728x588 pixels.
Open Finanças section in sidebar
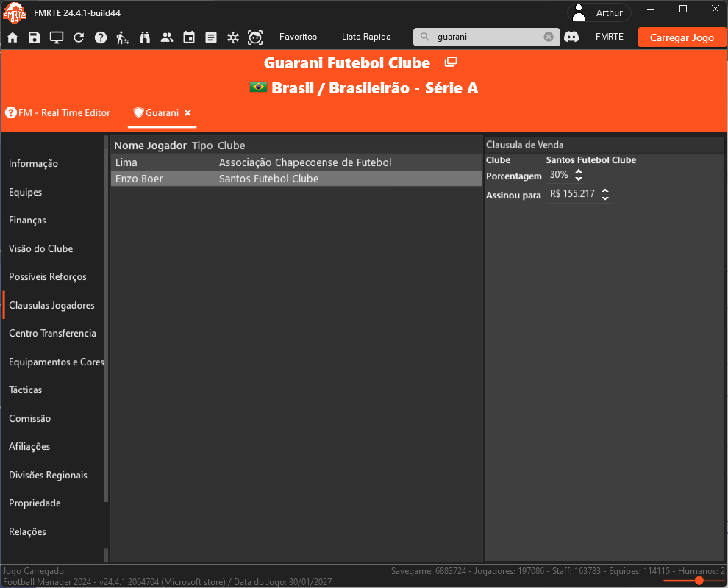(x=27, y=220)
